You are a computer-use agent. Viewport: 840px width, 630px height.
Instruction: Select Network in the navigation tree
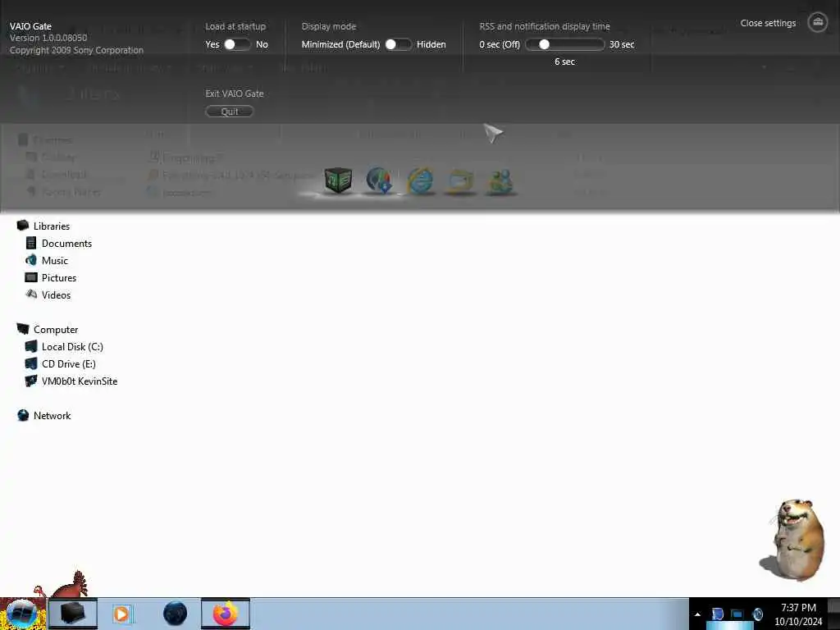point(52,415)
